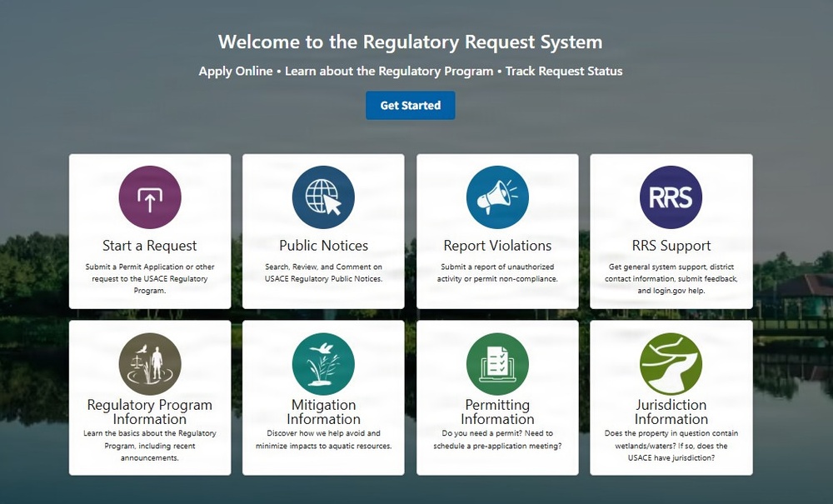Click 'Discover how we help avoid' description text

click(x=323, y=439)
